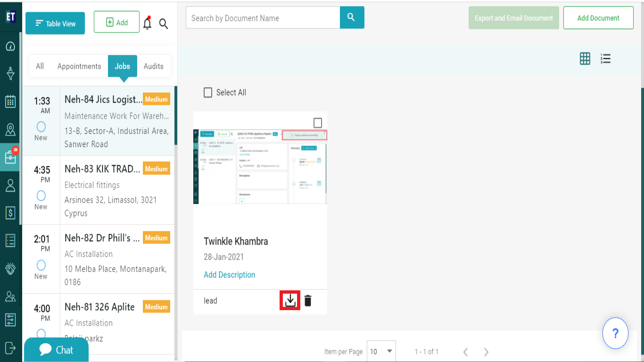This screenshot has width=644, height=362.
Task: Click the 4:35 PM time on Neh-83
Action: click(x=42, y=174)
